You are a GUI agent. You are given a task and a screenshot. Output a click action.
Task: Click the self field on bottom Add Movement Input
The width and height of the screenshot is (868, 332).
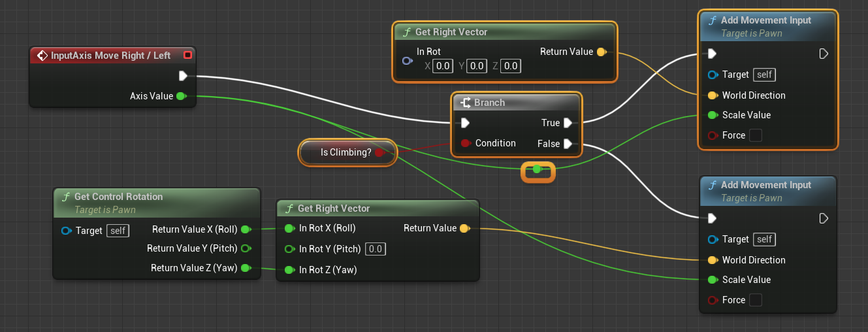765,239
